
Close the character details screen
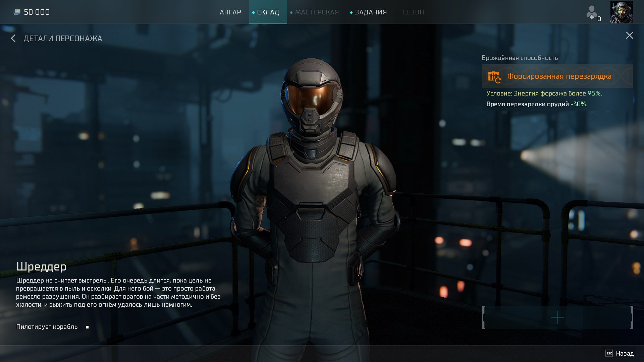pos(629,36)
